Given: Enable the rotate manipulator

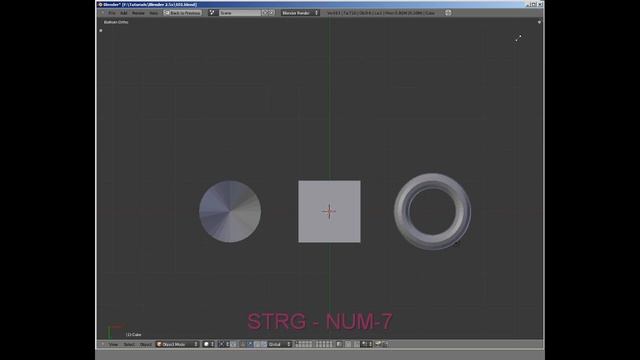Looking at the screenshot, I should tap(257, 344).
